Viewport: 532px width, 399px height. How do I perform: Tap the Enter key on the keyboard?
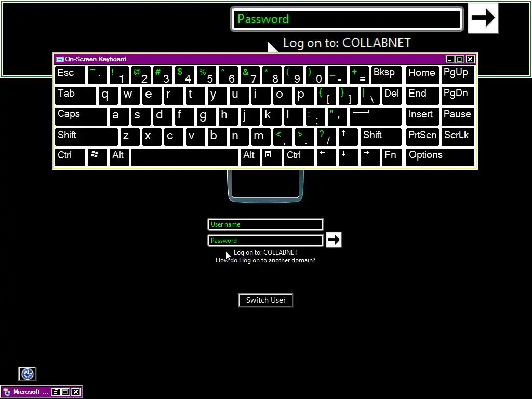coord(376,116)
